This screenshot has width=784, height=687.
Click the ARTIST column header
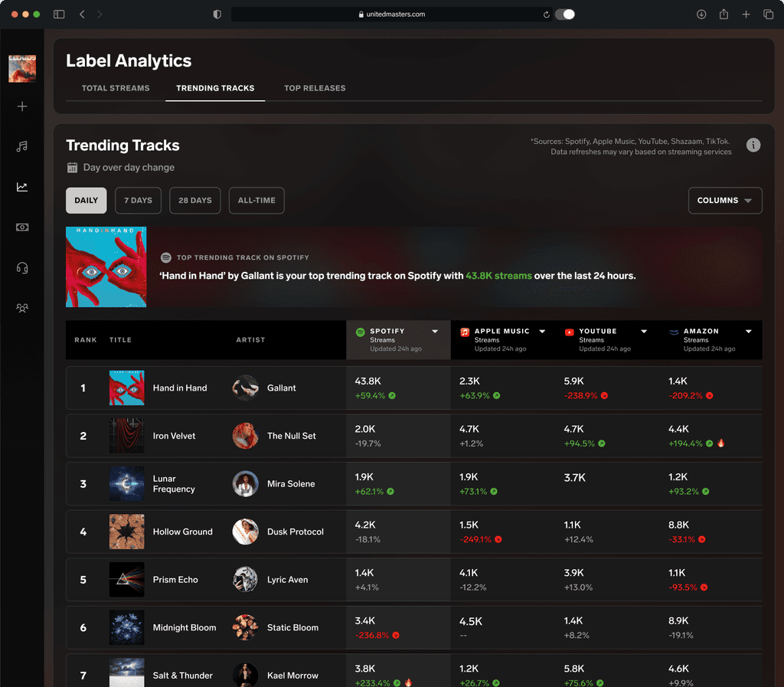pos(250,340)
